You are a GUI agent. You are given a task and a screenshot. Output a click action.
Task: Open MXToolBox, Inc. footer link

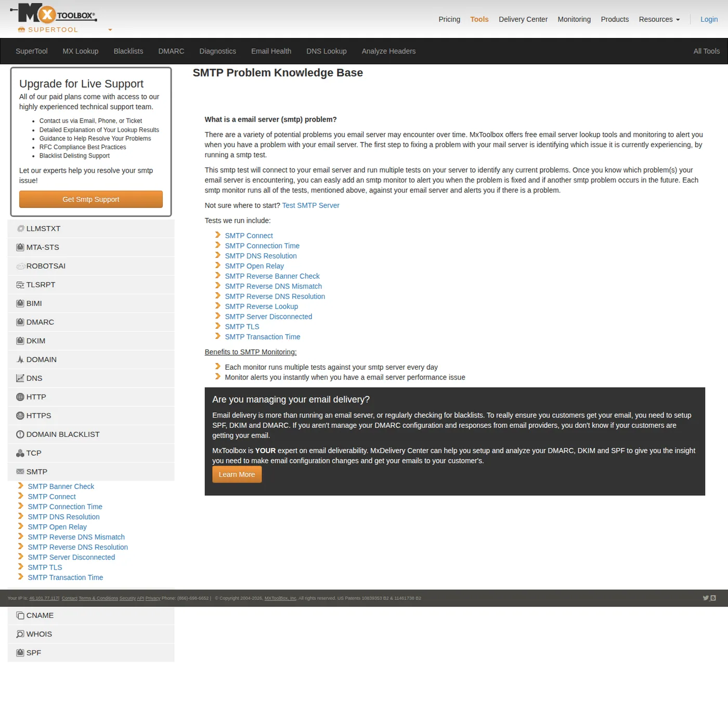pyautogui.click(x=280, y=598)
